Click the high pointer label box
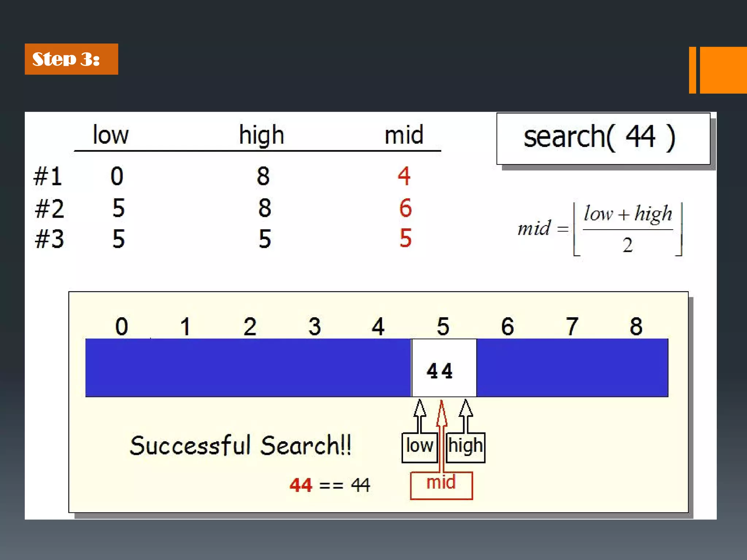 (x=466, y=447)
